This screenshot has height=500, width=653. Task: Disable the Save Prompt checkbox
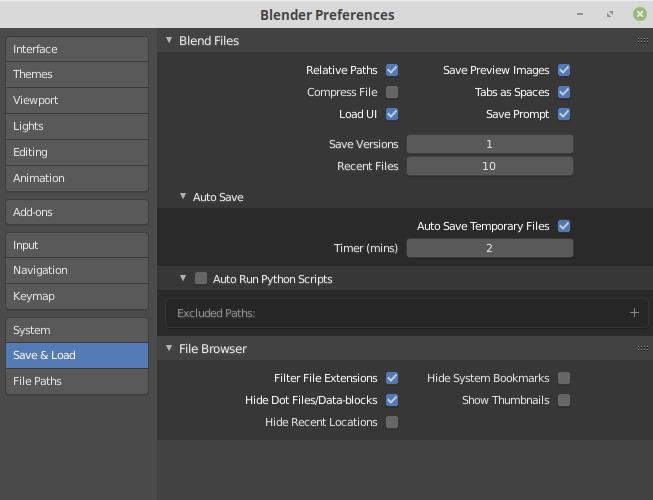(564, 114)
